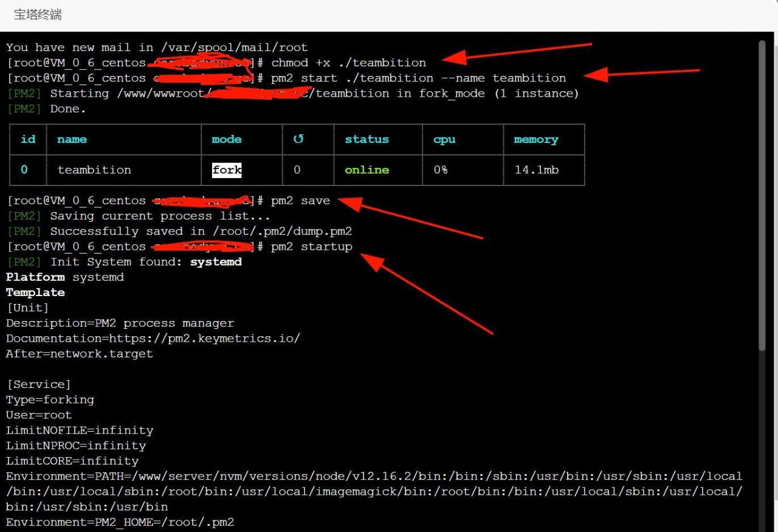Screen dimensions: 778x532
Task: Click the "chmod +x ./teambition" command
Action: pos(348,63)
